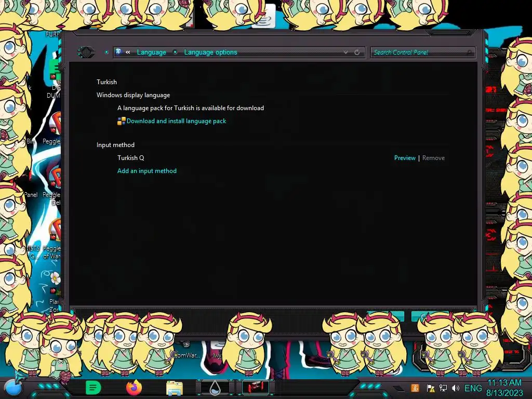Click the Java update tray icon
Viewport: 532px width, 399px height.
(x=415, y=388)
